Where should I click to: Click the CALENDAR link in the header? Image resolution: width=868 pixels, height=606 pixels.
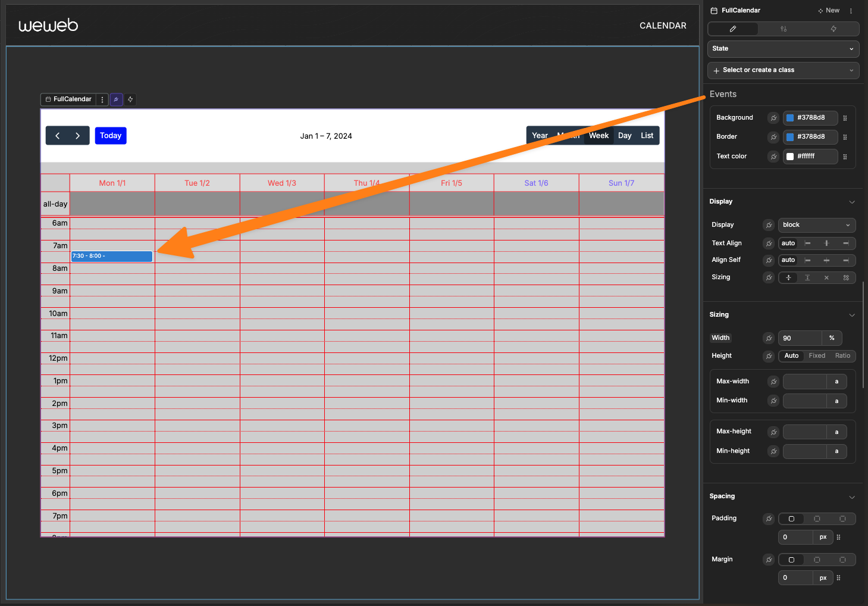coord(662,26)
